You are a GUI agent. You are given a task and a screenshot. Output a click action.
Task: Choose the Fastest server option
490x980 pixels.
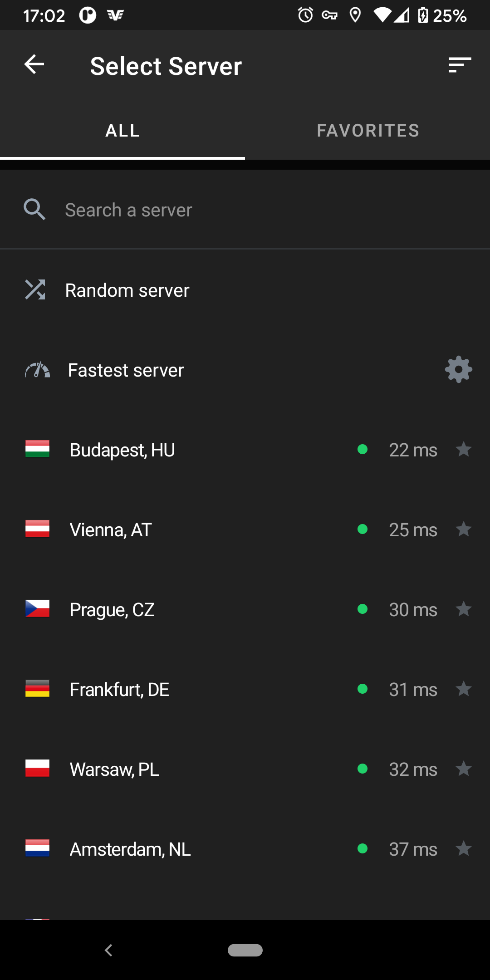tap(126, 370)
